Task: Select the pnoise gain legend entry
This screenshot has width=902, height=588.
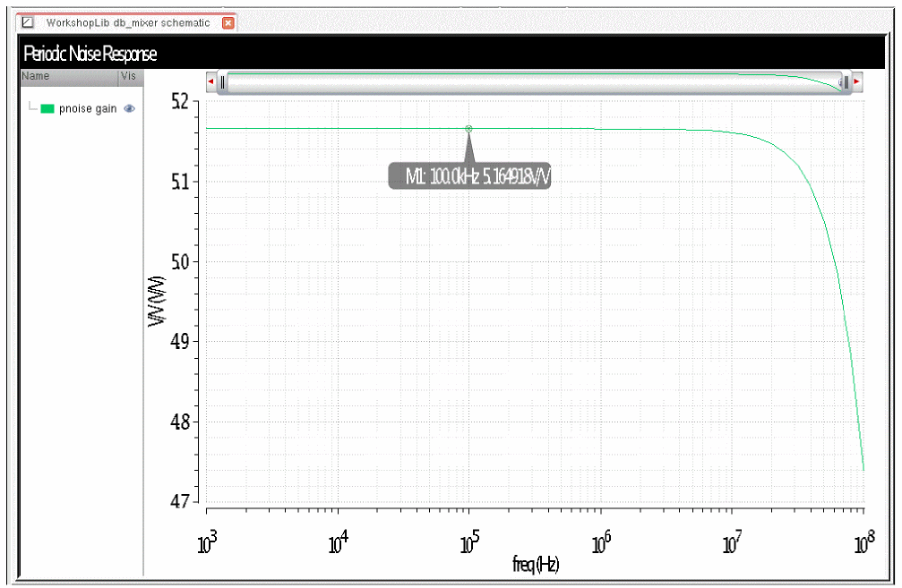Action: [88, 108]
